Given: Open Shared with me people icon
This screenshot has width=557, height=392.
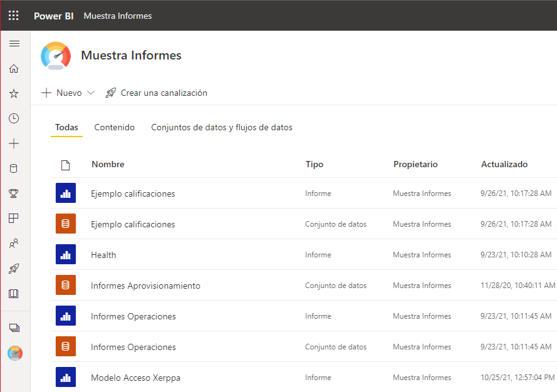Looking at the screenshot, I should click(x=14, y=243).
